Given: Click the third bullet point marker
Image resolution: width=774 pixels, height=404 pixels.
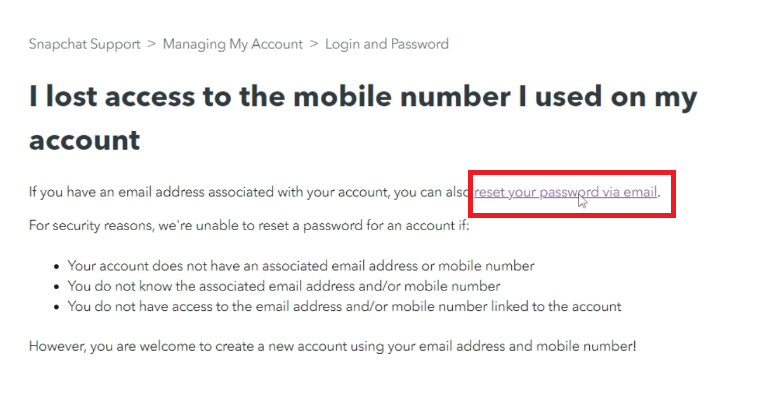Looking at the screenshot, I should 55,307.
